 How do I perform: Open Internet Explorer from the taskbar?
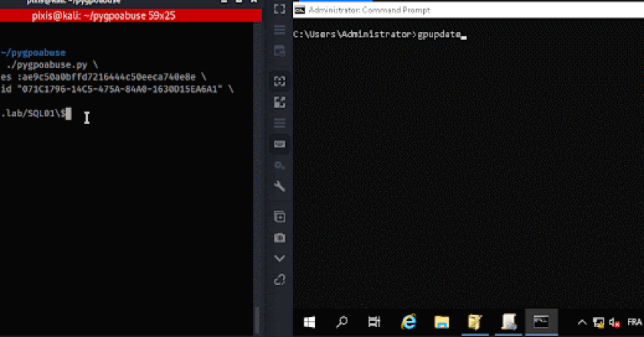tap(409, 322)
